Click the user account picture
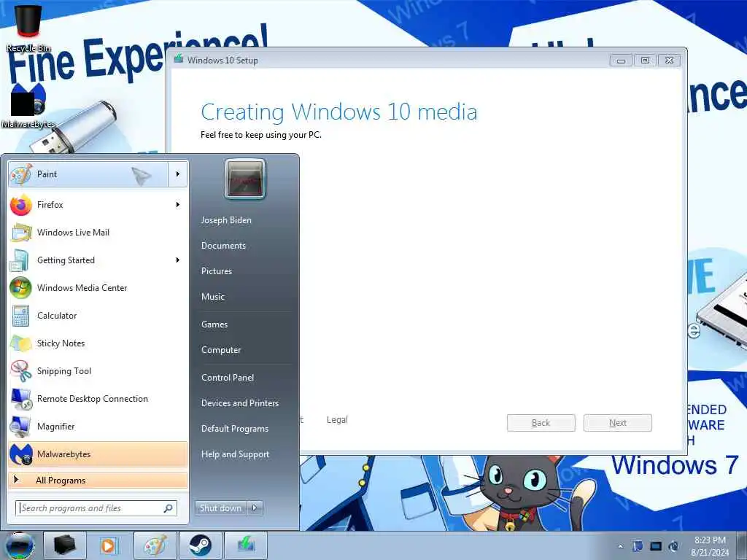Image resolution: width=747 pixels, height=560 pixels. 245,179
